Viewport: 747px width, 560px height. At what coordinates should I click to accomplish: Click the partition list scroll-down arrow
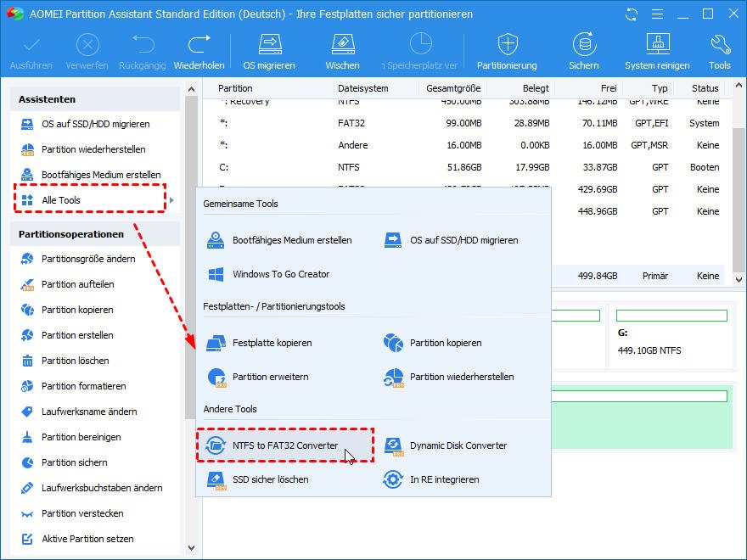(739, 280)
